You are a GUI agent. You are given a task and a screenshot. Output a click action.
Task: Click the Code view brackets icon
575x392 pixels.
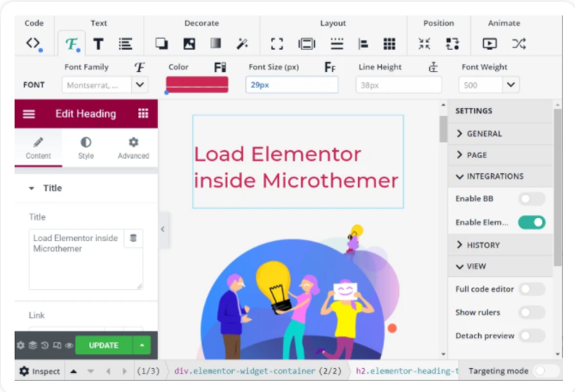pyautogui.click(x=33, y=43)
